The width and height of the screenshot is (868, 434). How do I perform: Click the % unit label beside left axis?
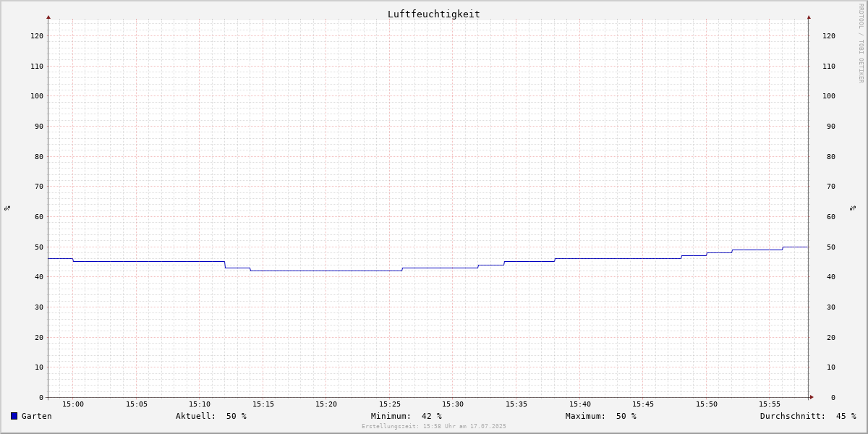[x=7, y=208]
